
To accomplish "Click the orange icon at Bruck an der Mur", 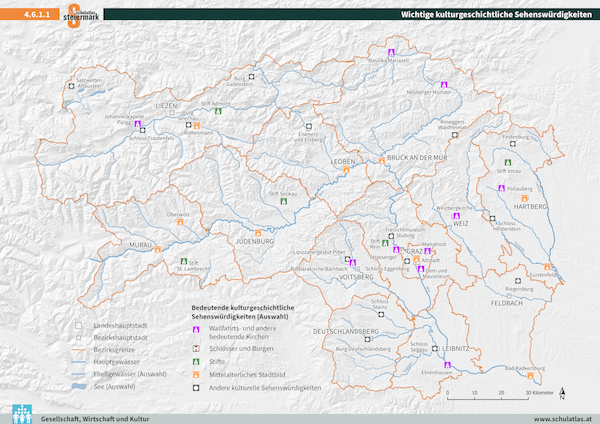I will [382, 161].
